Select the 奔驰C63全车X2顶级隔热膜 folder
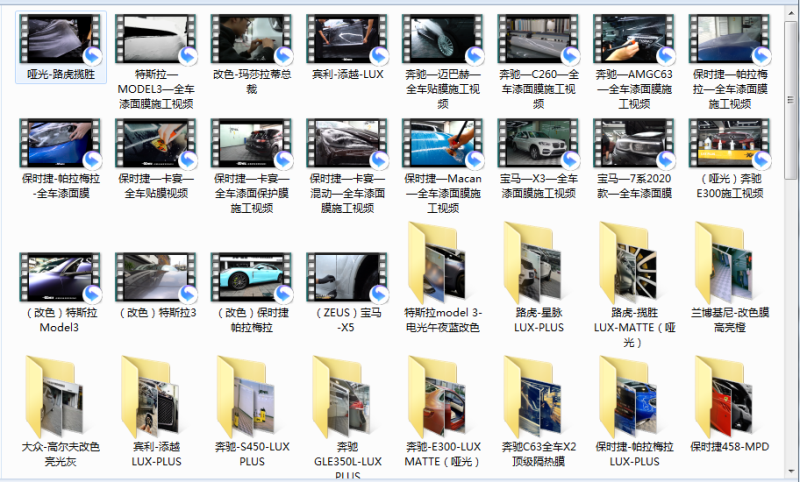 click(532, 397)
